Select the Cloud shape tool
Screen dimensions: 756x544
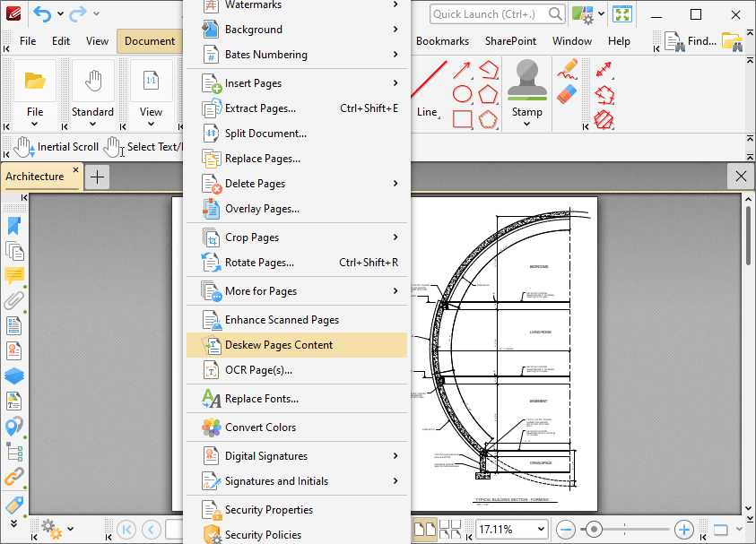point(488,119)
